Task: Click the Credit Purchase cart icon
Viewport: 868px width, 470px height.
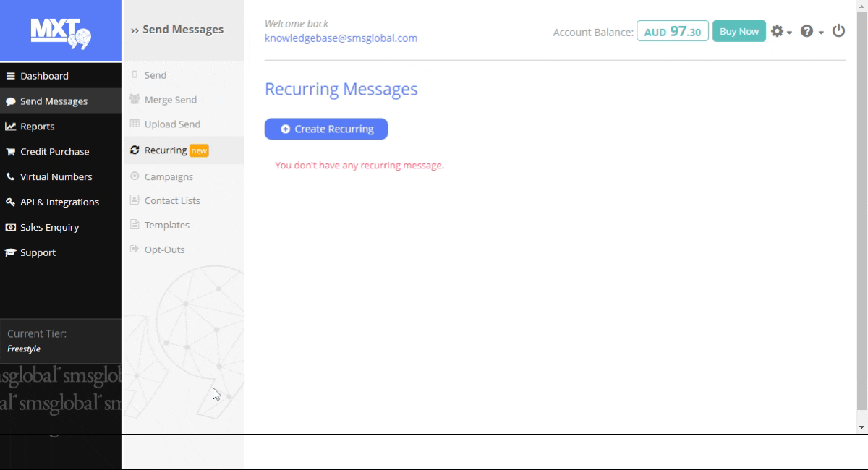Action: 11,152
